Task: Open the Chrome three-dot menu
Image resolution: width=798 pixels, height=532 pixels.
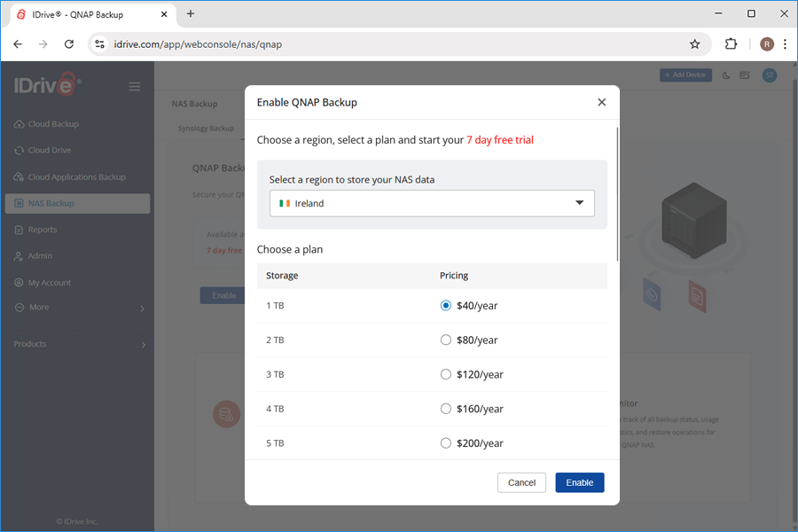Action: [x=785, y=44]
